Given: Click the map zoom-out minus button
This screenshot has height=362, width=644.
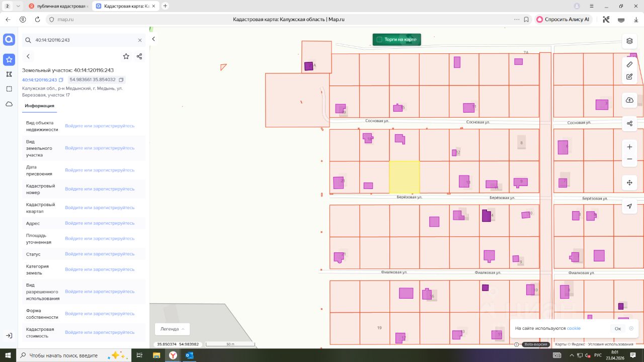Looking at the screenshot, I should point(629,159).
